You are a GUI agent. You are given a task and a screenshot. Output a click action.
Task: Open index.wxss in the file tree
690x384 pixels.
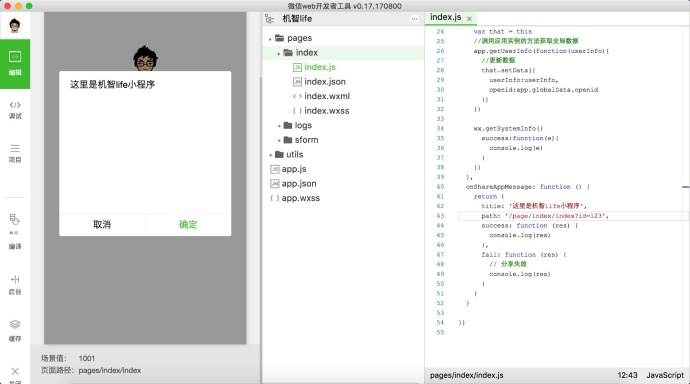(327, 111)
